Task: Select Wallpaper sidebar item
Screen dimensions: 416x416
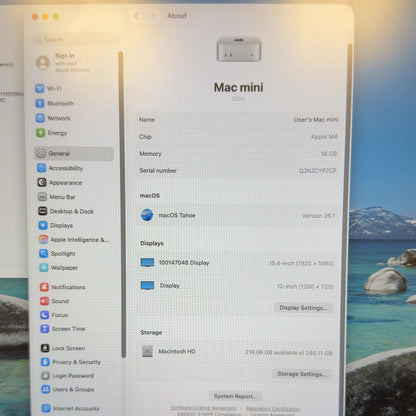Action: point(59,267)
